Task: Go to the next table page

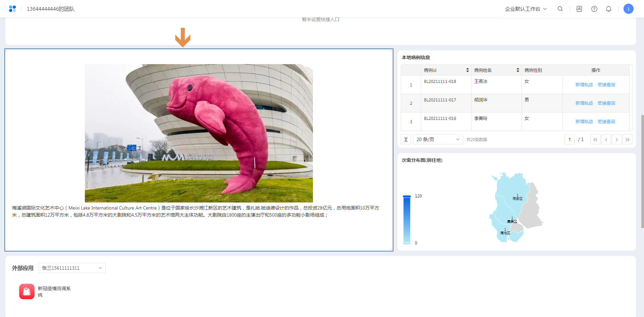Action: click(616, 139)
